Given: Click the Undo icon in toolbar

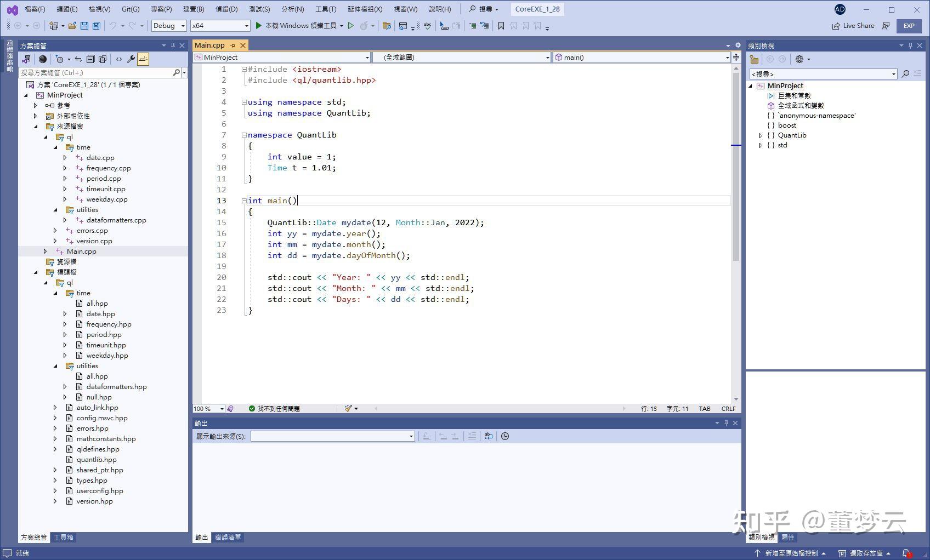Looking at the screenshot, I should coord(114,26).
